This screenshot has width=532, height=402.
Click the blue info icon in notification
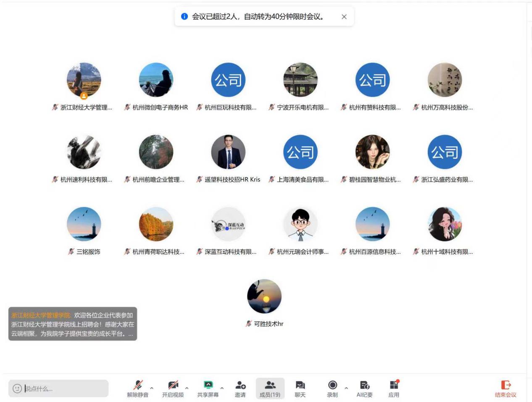pyautogui.click(x=184, y=17)
